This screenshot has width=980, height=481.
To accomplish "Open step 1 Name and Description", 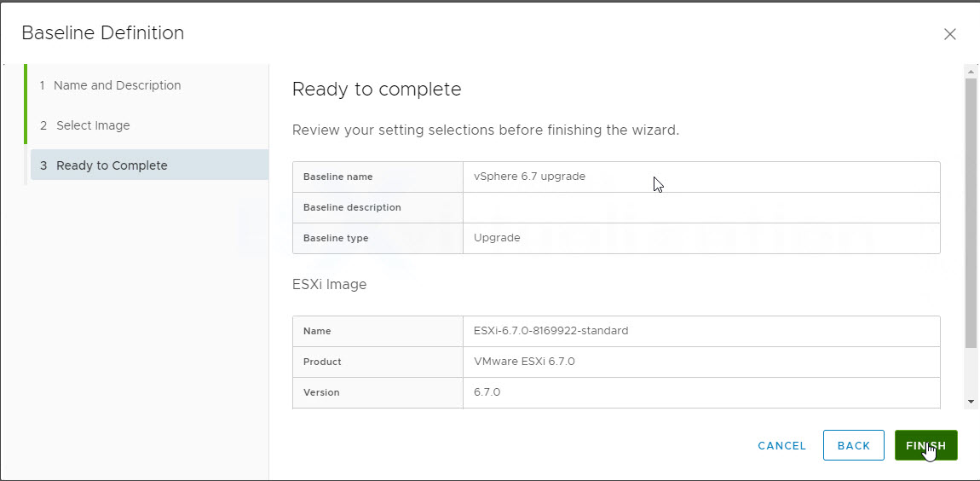I will pos(110,85).
